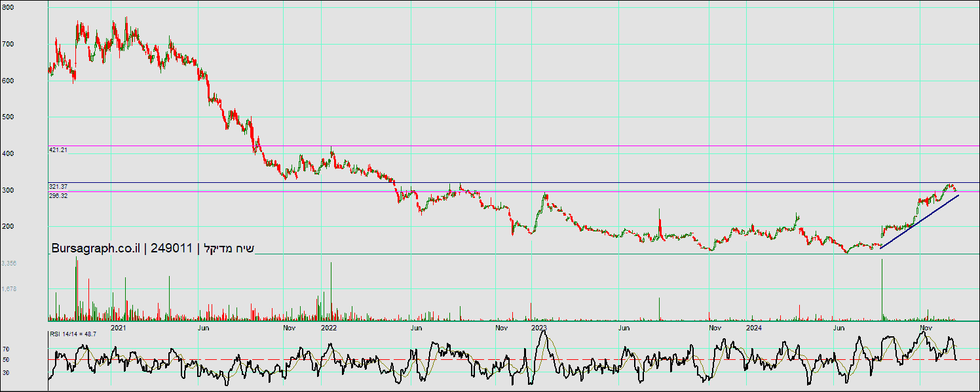The height and width of the screenshot is (392, 980).
Task: Select the pink horizontal line at 421.21
Action: (x=514, y=146)
